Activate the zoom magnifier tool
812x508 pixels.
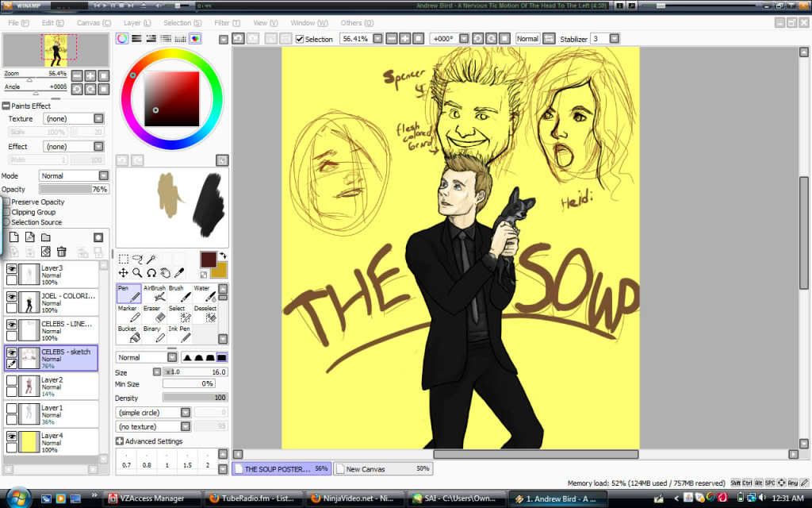coord(137,273)
